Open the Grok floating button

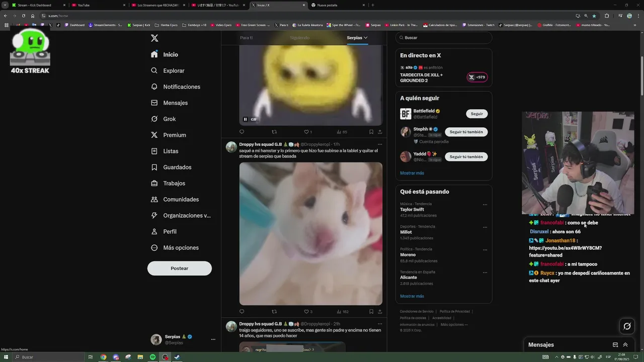pyautogui.click(x=627, y=326)
